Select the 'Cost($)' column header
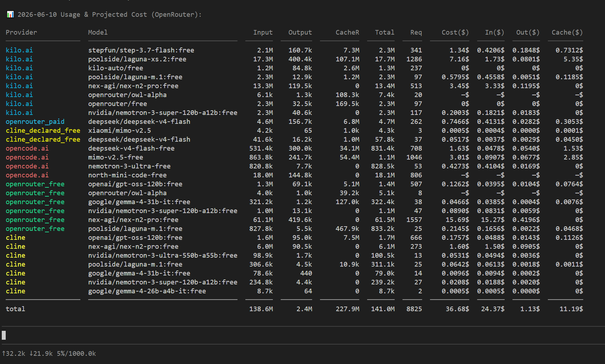This screenshot has height=364, width=605. [x=455, y=32]
